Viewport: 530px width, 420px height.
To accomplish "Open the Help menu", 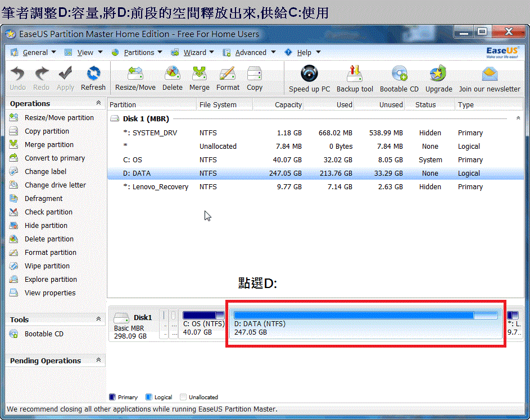I will pyautogui.click(x=302, y=53).
